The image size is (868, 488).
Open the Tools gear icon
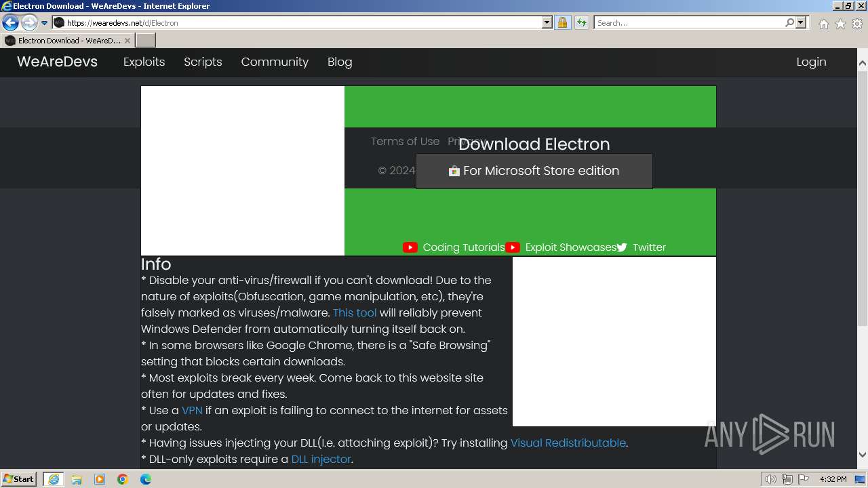[x=857, y=24]
